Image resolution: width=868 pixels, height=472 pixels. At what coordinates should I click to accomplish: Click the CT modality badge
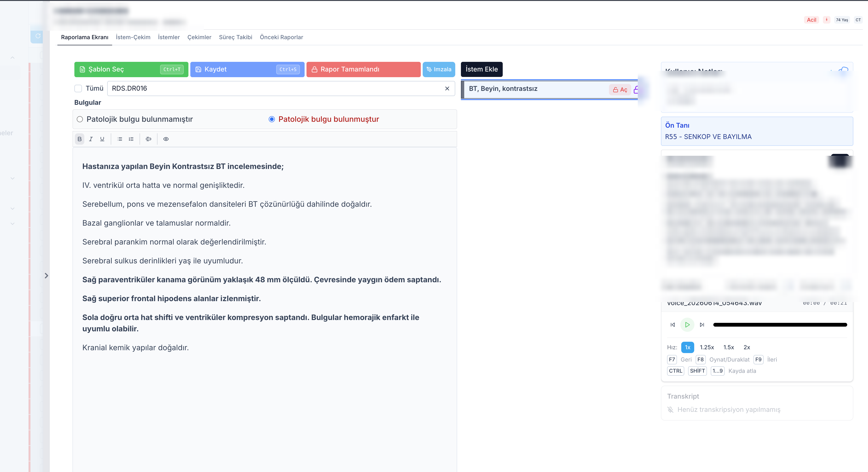pos(858,20)
